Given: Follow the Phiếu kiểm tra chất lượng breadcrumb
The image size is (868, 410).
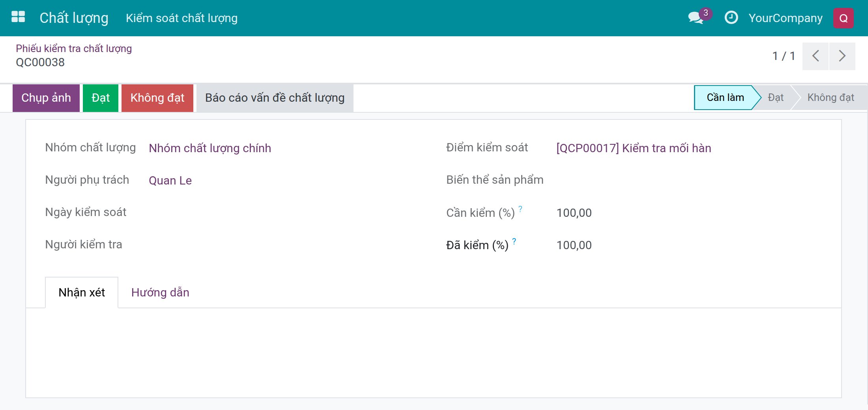Looking at the screenshot, I should [x=74, y=48].
